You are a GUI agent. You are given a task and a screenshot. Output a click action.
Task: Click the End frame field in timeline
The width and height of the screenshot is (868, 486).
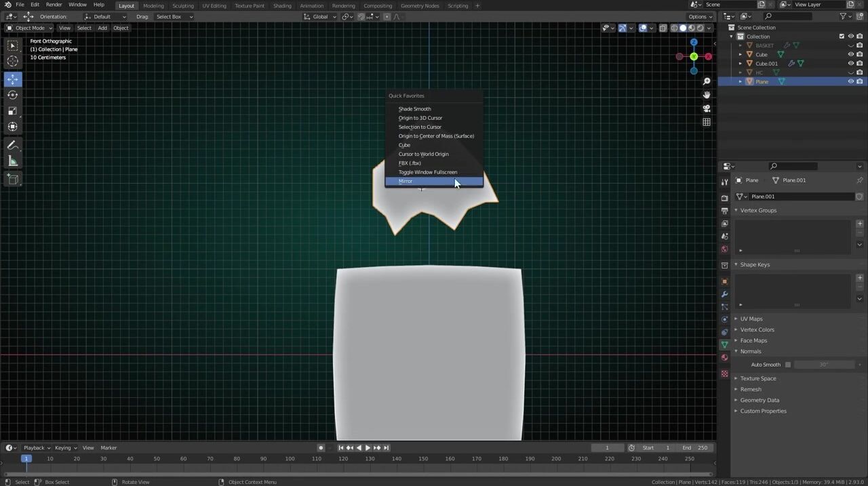696,447
